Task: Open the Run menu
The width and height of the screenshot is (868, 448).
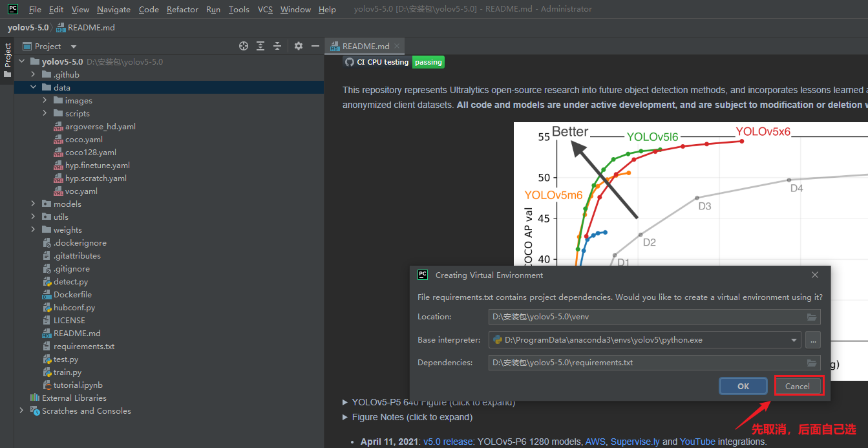Action: [x=213, y=9]
